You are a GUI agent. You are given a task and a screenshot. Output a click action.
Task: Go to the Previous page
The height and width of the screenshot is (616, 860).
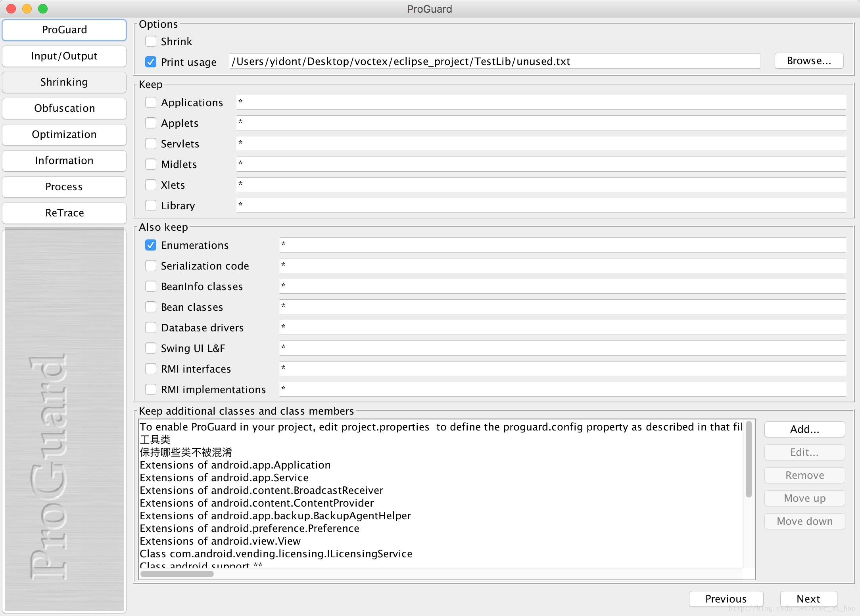pos(726,599)
